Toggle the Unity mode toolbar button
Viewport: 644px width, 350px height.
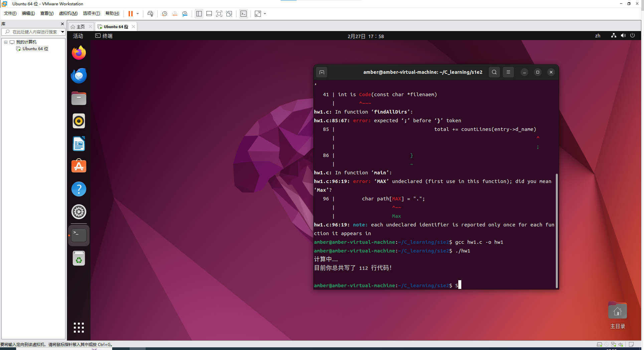point(229,14)
